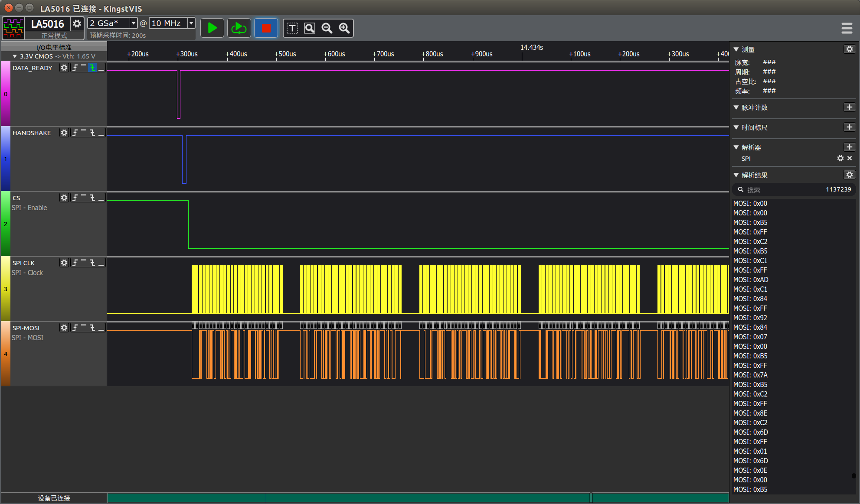This screenshot has height=504, width=860.
Task: Zoom in the waveform view
Action: [344, 28]
